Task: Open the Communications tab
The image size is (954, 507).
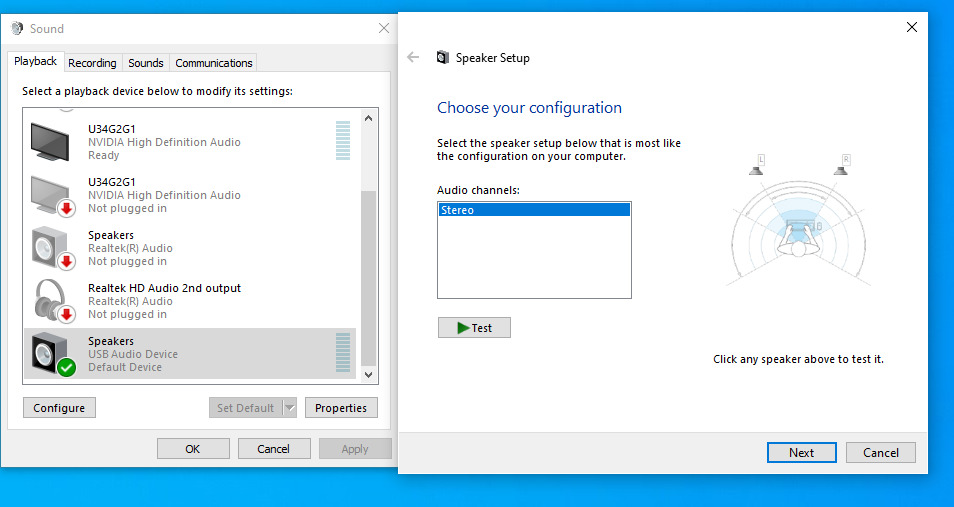Action: [x=214, y=63]
